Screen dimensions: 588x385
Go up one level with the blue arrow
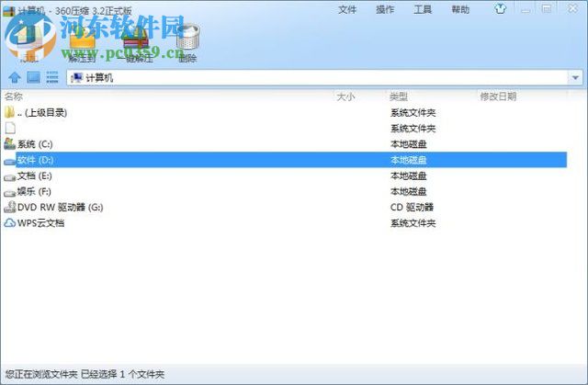[x=15, y=77]
